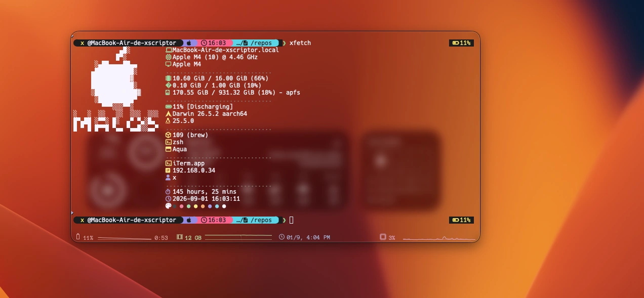Click the memory icon beside 12 GB
The height and width of the screenshot is (298, 644).
pyautogui.click(x=179, y=237)
